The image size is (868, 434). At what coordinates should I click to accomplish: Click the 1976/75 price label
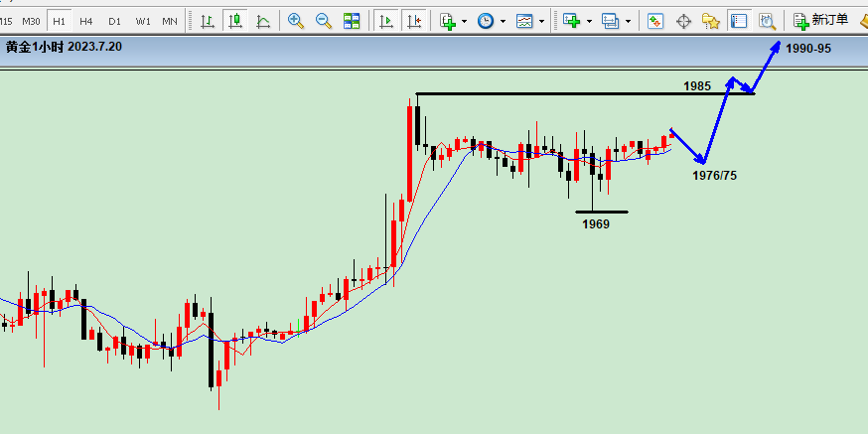[715, 176]
